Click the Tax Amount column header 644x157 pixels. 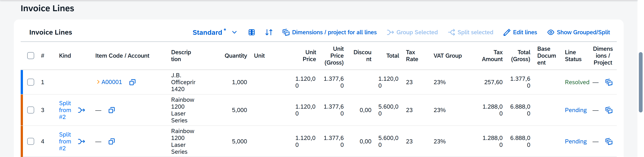492,56
